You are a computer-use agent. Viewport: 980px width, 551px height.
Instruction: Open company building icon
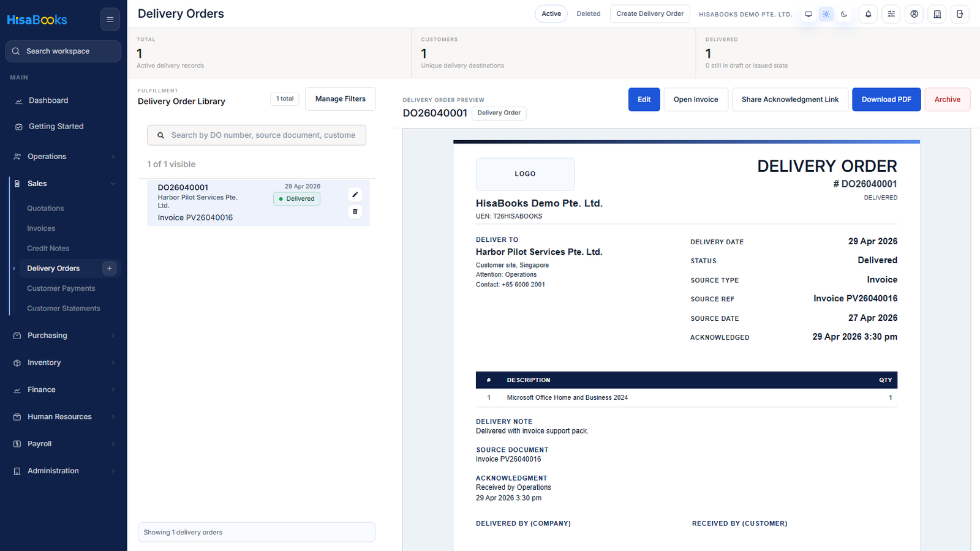click(937, 14)
